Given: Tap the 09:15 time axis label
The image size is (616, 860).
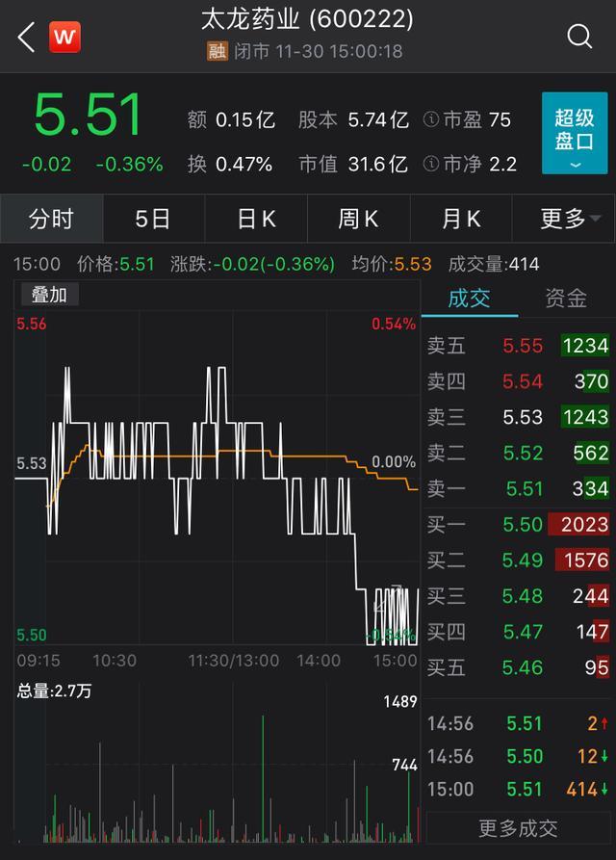Looking at the screenshot, I should click(x=38, y=661).
